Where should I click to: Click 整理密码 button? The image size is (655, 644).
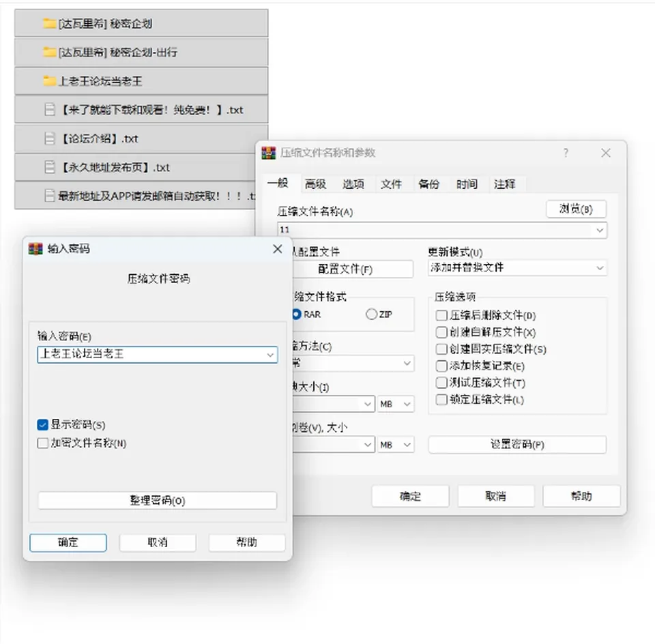[158, 500]
